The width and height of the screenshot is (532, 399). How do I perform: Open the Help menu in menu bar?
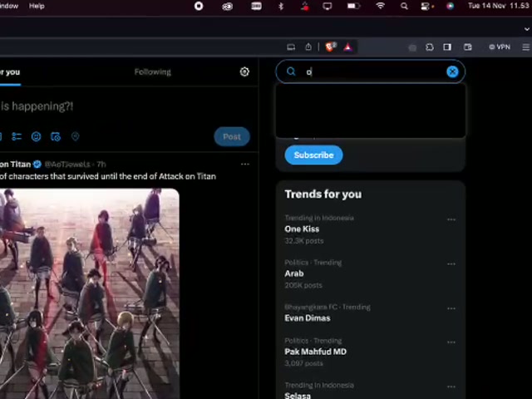coord(37,6)
